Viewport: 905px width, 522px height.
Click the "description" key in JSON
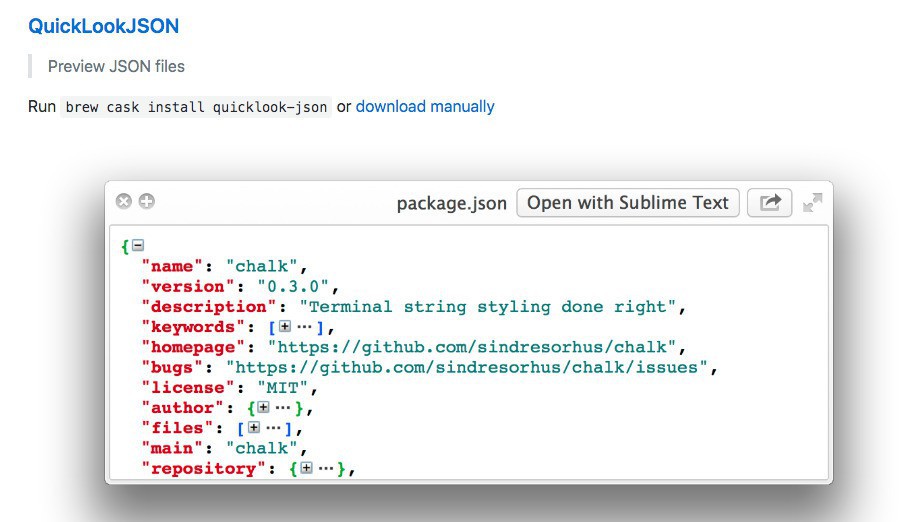click(x=210, y=307)
